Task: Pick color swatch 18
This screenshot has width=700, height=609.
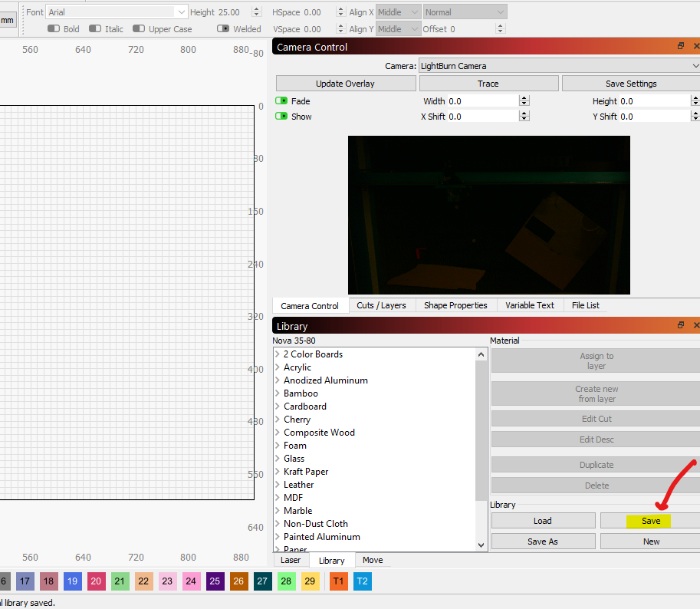Action: 48,581
